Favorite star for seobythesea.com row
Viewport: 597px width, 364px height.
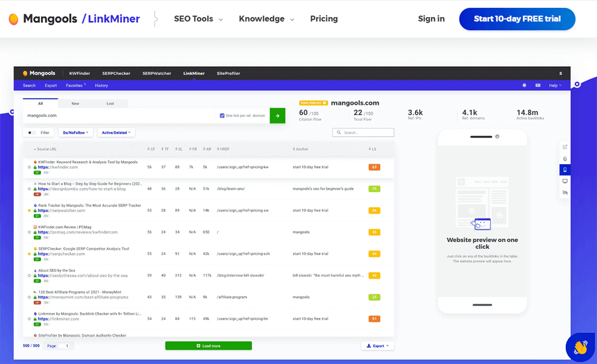click(29, 276)
